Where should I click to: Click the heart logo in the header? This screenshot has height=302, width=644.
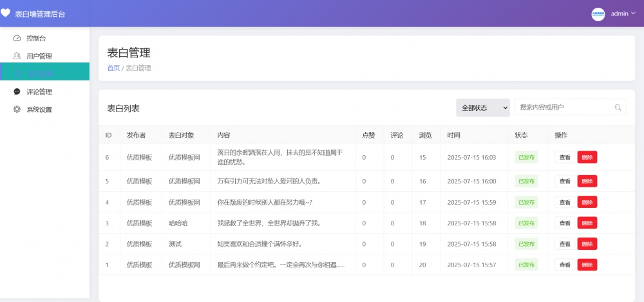coord(5,13)
